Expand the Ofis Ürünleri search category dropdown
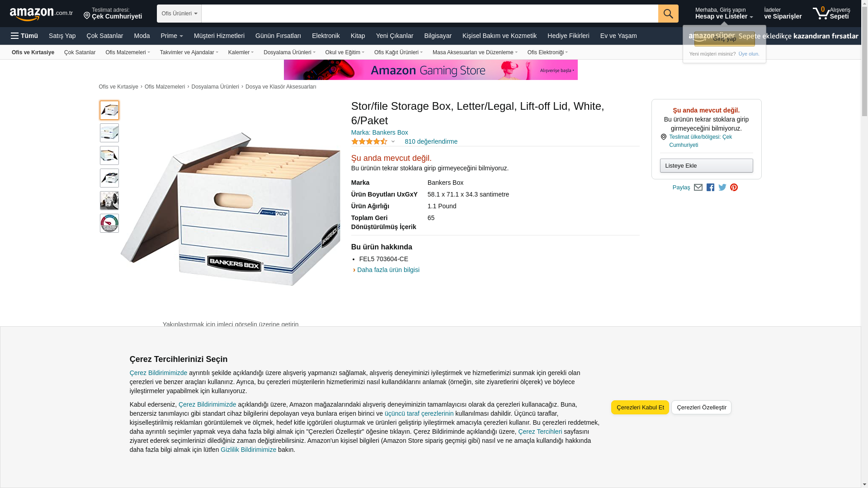 pyautogui.click(x=179, y=14)
